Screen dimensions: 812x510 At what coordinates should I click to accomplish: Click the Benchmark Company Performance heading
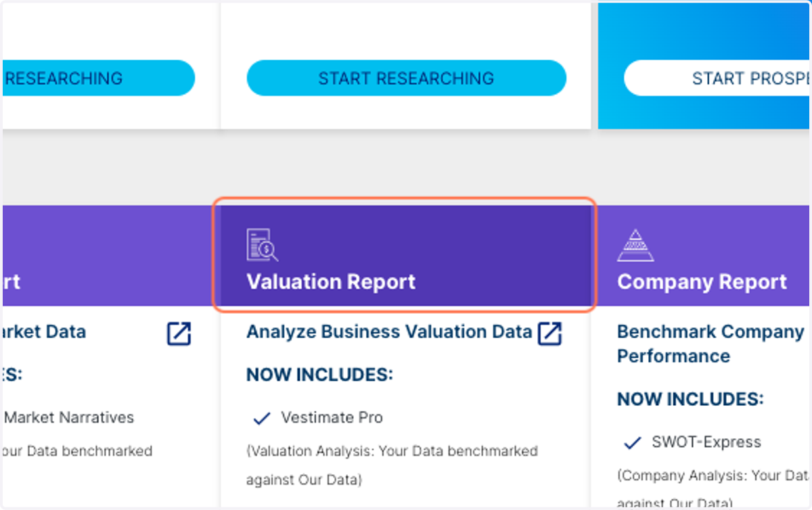pos(710,344)
